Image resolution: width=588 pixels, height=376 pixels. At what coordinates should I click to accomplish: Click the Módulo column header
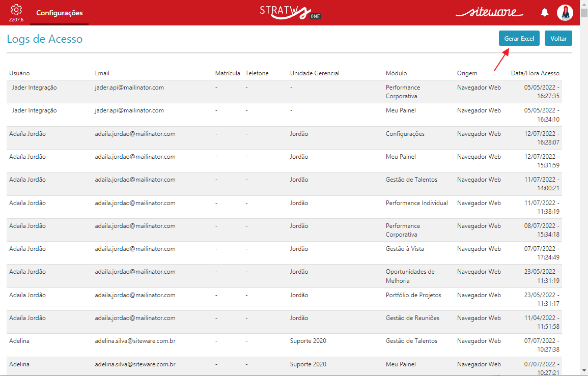pos(397,73)
